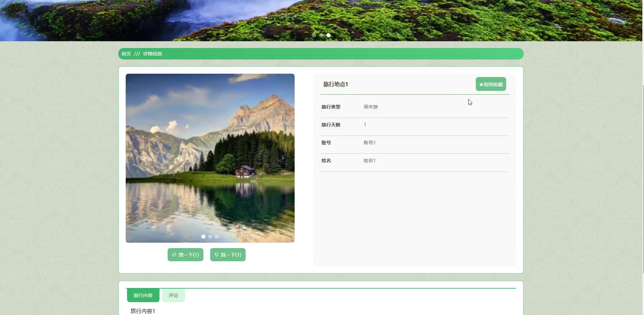Select the second dot under the lake photo

(x=210, y=237)
